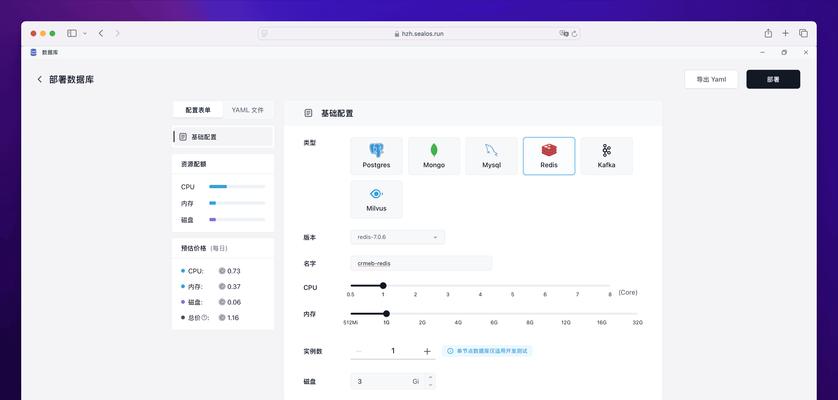Click the CPU quota progress bar

[x=237, y=187]
